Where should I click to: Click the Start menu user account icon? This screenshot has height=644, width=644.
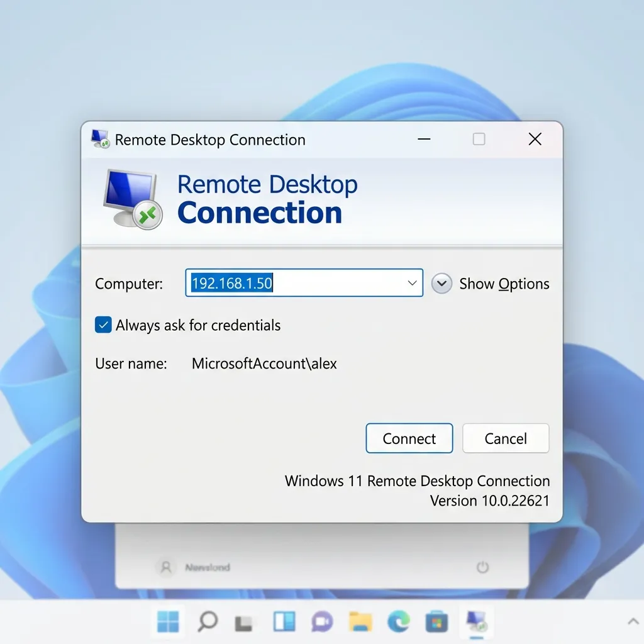[166, 567]
